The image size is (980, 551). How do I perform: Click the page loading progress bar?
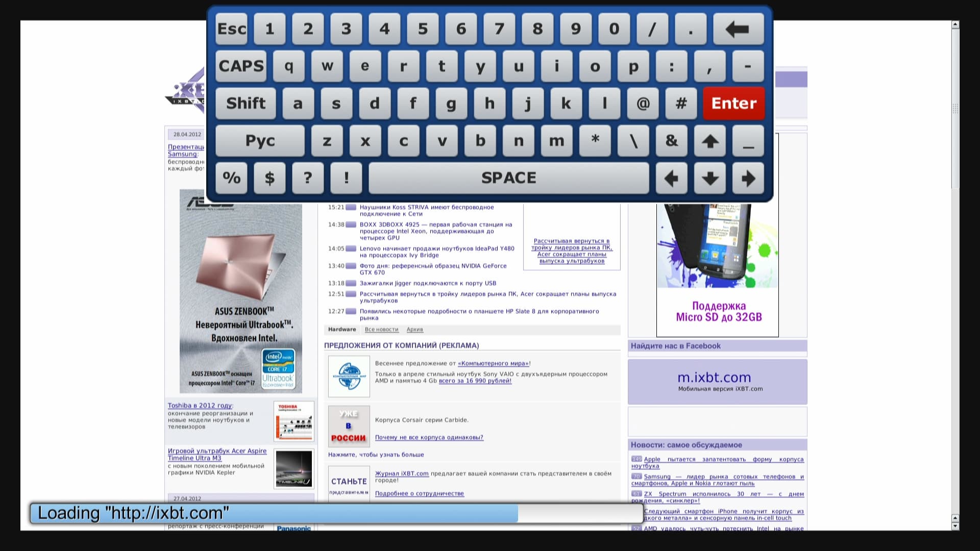pos(336,513)
